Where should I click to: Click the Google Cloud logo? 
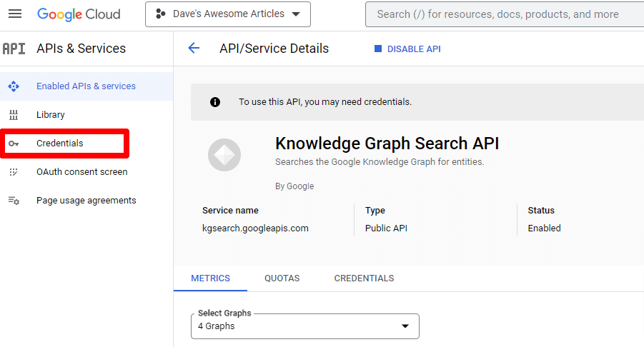click(x=79, y=14)
